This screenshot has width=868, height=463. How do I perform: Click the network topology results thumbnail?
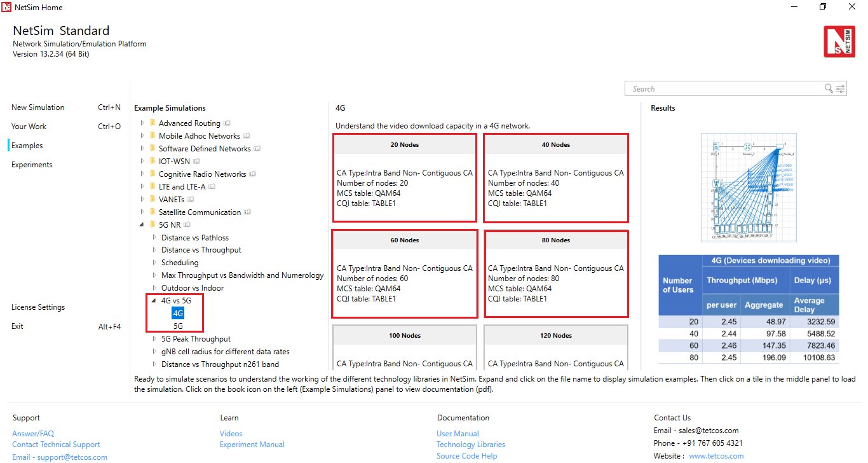[749, 188]
